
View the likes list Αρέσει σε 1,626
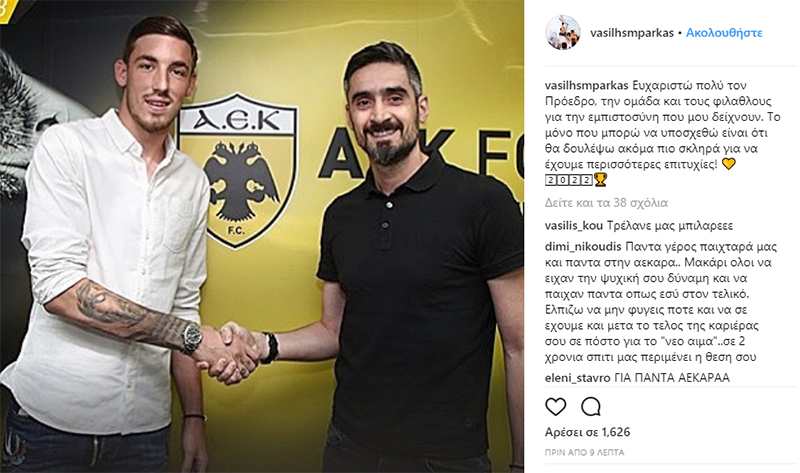(x=588, y=432)
